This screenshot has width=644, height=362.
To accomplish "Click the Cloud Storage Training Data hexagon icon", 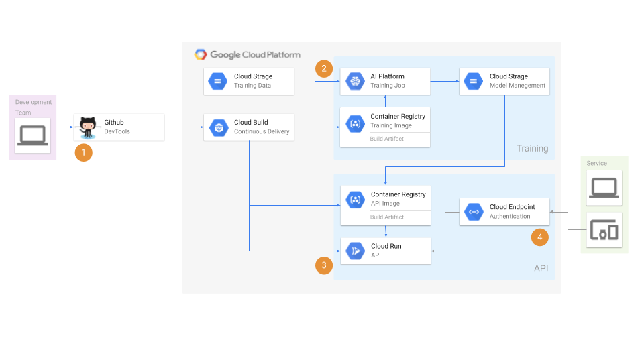I will coord(218,81).
